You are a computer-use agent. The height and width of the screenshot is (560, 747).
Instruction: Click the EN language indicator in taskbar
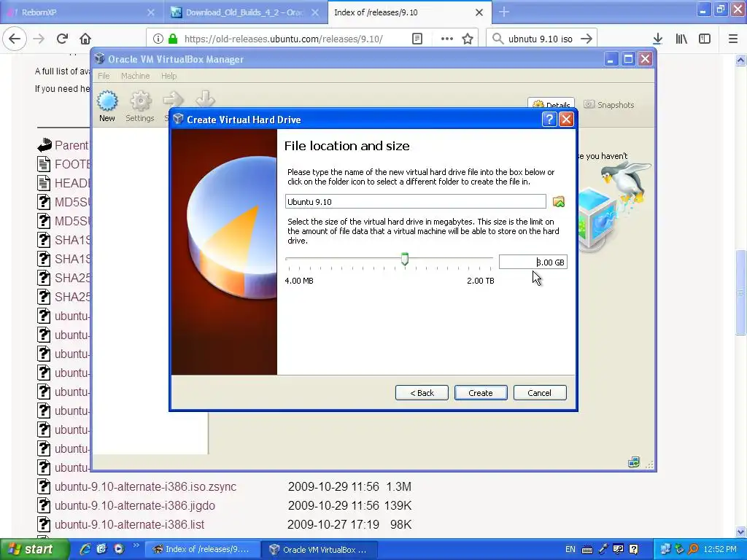coord(570,550)
